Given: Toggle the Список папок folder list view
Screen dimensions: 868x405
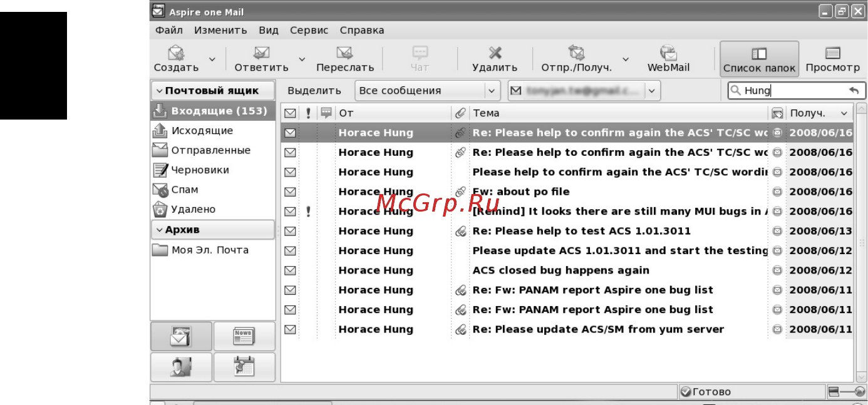Looking at the screenshot, I should (x=759, y=59).
